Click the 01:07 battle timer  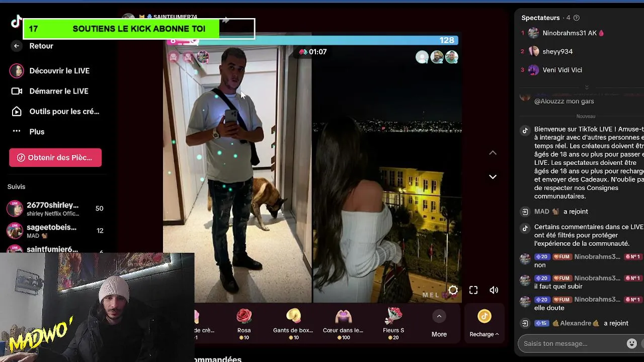coord(313,52)
